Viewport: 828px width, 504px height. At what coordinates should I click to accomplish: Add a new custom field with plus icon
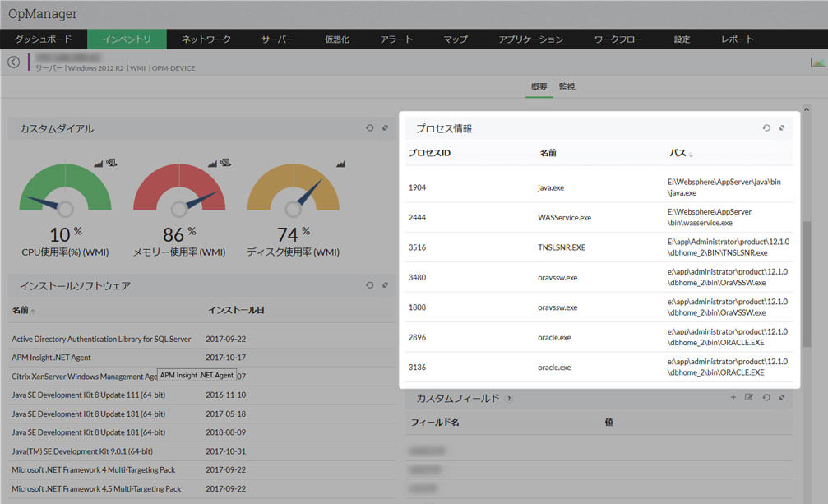coord(733,398)
